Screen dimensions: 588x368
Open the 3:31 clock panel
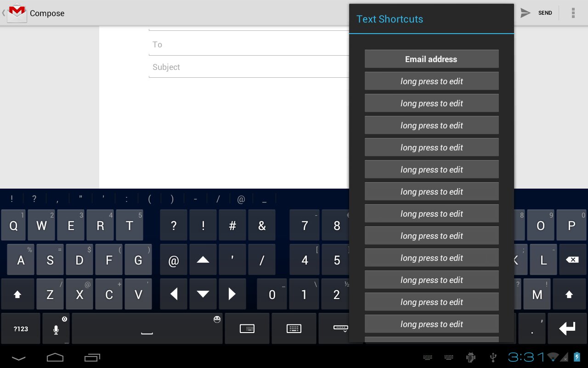tap(526, 357)
